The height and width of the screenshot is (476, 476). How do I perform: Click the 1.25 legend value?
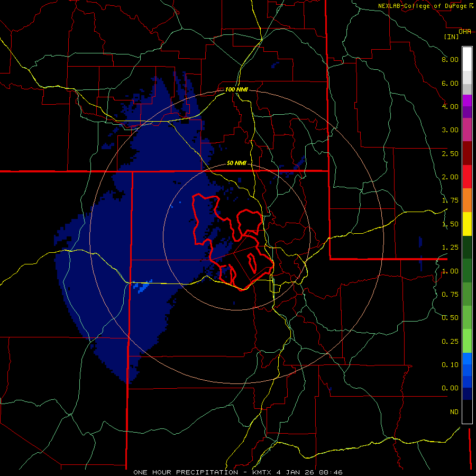(x=450, y=248)
